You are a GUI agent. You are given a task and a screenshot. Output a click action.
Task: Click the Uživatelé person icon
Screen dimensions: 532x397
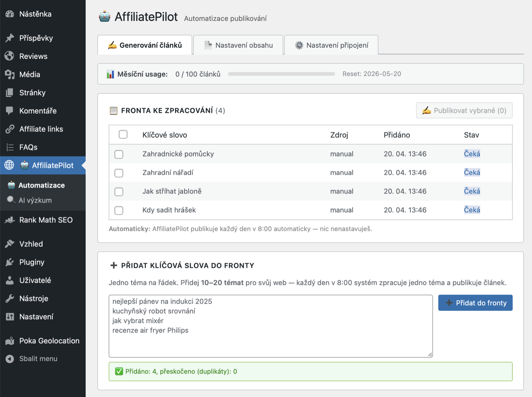click(x=10, y=280)
